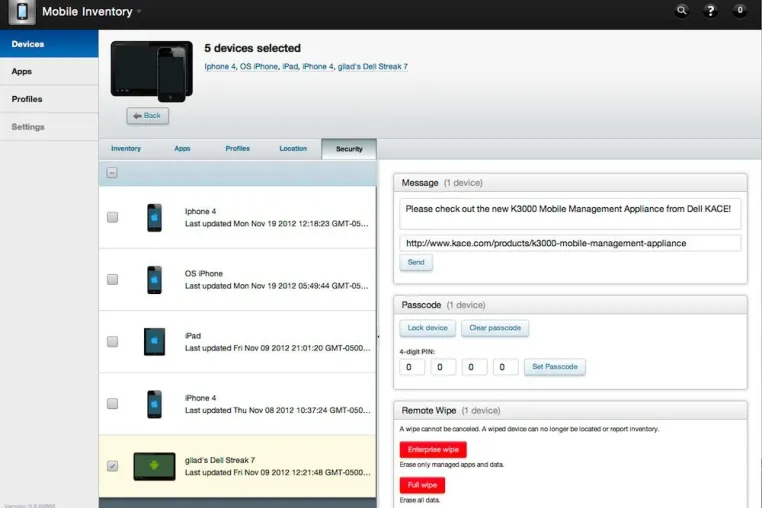Click the Iphone 4 device icon, Nov 19 row

(155, 217)
